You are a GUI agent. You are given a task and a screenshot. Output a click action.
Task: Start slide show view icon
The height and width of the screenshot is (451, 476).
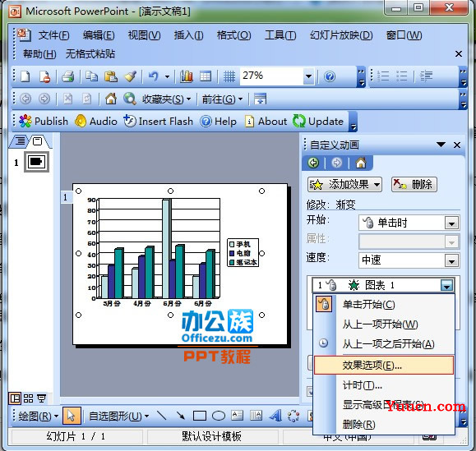[42, 398]
